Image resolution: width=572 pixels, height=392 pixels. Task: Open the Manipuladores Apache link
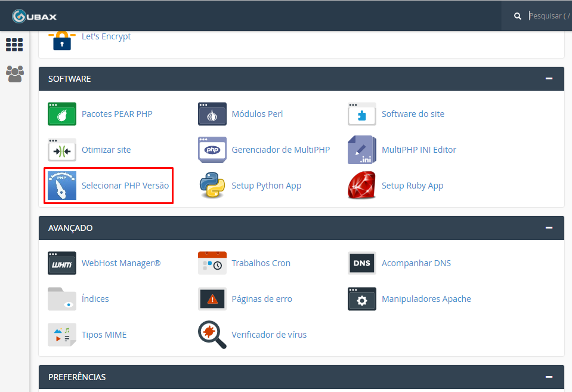tap(426, 299)
